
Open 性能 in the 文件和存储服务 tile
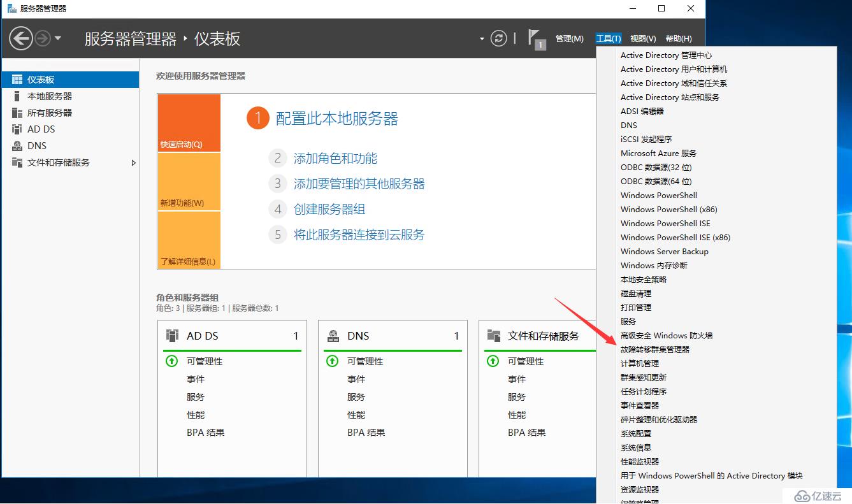click(x=517, y=415)
